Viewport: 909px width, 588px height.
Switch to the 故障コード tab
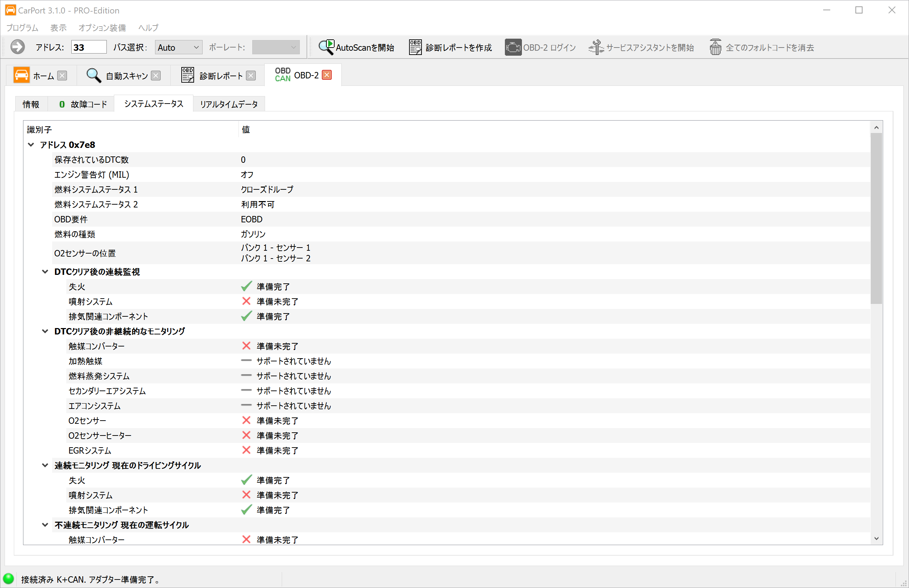tap(83, 104)
